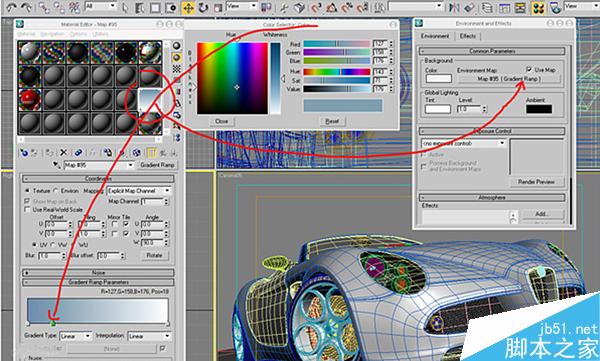Switch to the Effects tab
Image resolution: width=600 pixels, height=361 pixels.
[468, 36]
